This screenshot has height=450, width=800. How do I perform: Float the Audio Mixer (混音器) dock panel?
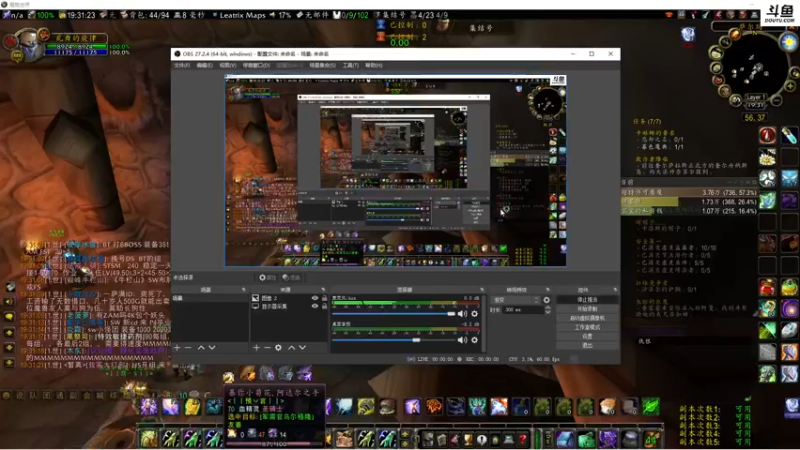tap(482, 290)
